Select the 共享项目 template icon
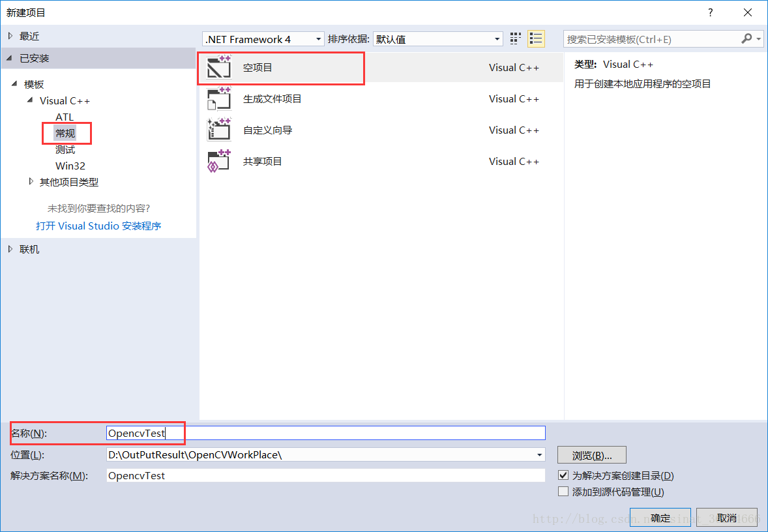This screenshot has height=532, width=768. coord(218,161)
